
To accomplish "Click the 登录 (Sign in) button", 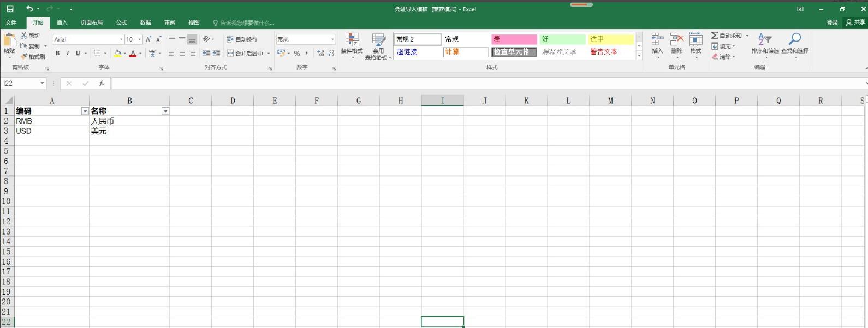I will 832,22.
